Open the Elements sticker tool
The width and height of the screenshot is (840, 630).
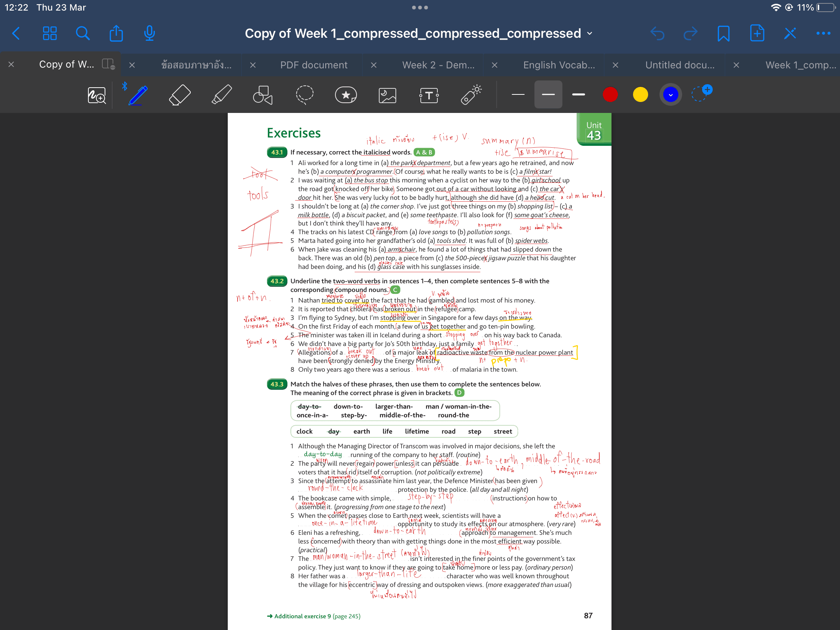[346, 95]
